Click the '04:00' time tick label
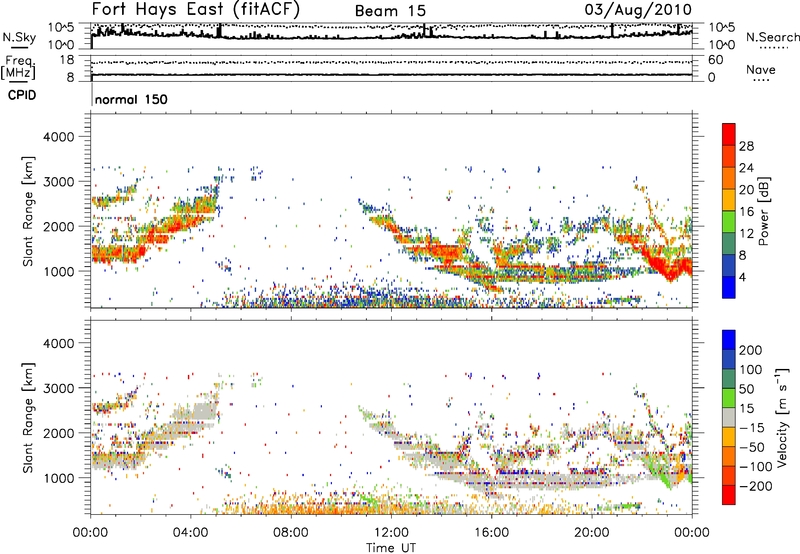The image size is (800, 554). click(x=191, y=533)
